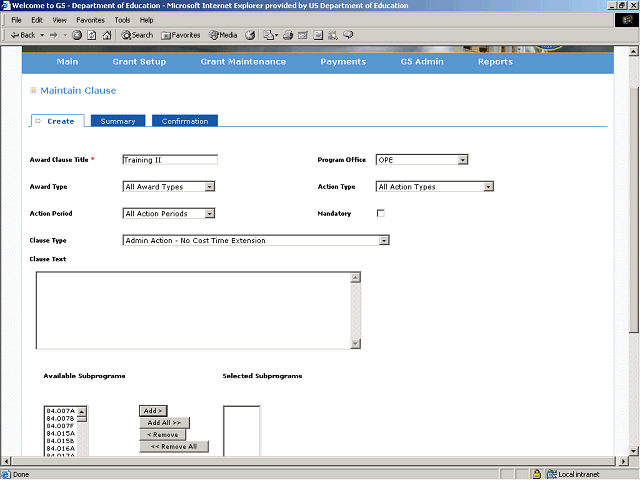The image size is (640, 480).
Task: Open the Action Type dropdown
Action: point(435,187)
